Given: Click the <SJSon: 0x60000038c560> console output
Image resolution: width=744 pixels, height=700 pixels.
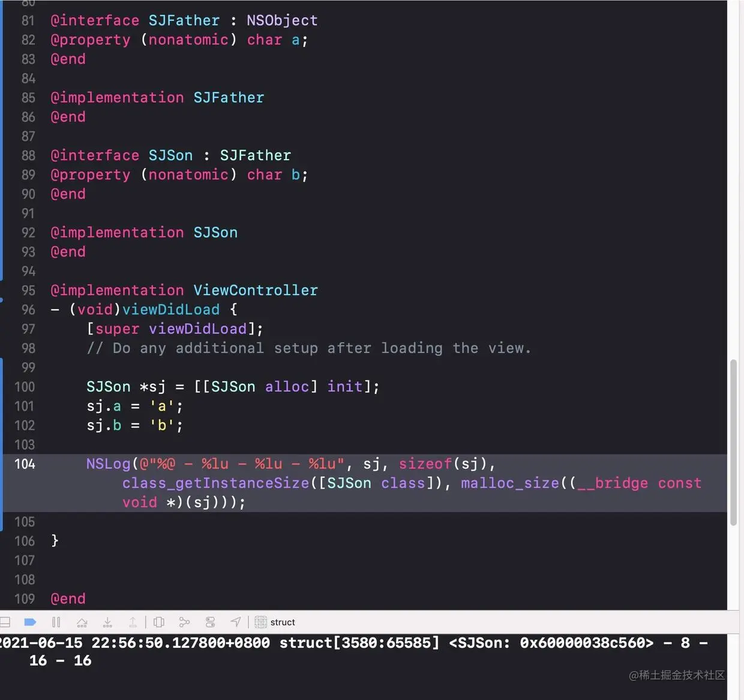Looking at the screenshot, I should click(x=551, y=643).
